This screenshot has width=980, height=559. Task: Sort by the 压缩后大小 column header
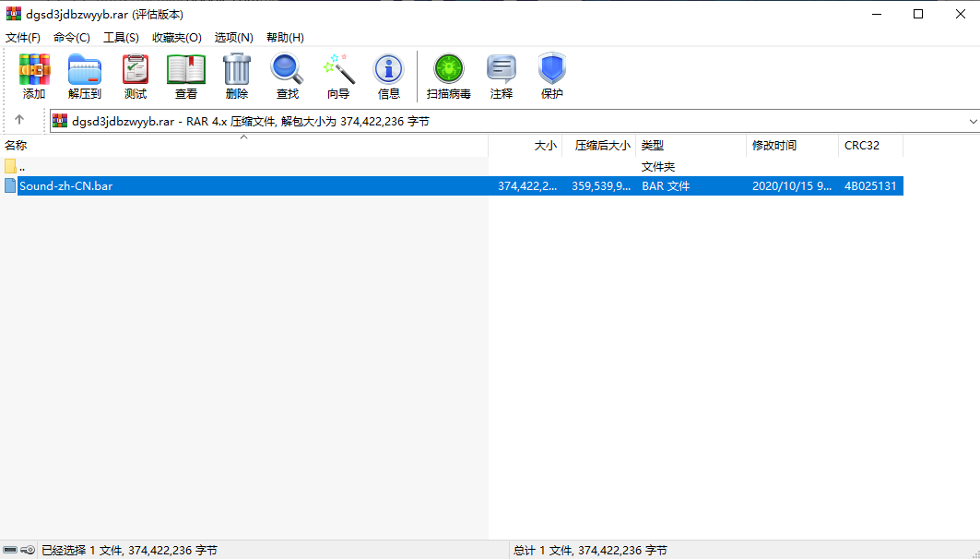[598, 145]
